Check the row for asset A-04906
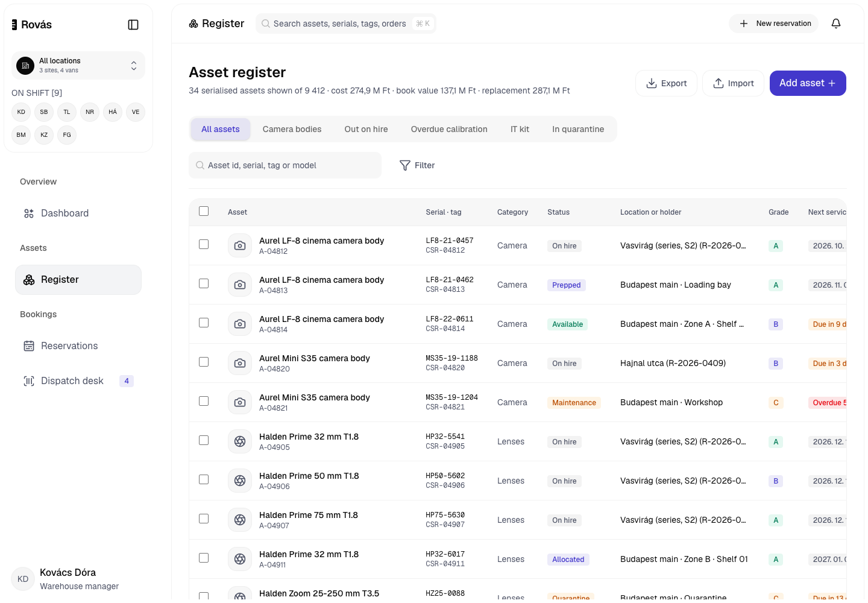 (204, 479)
